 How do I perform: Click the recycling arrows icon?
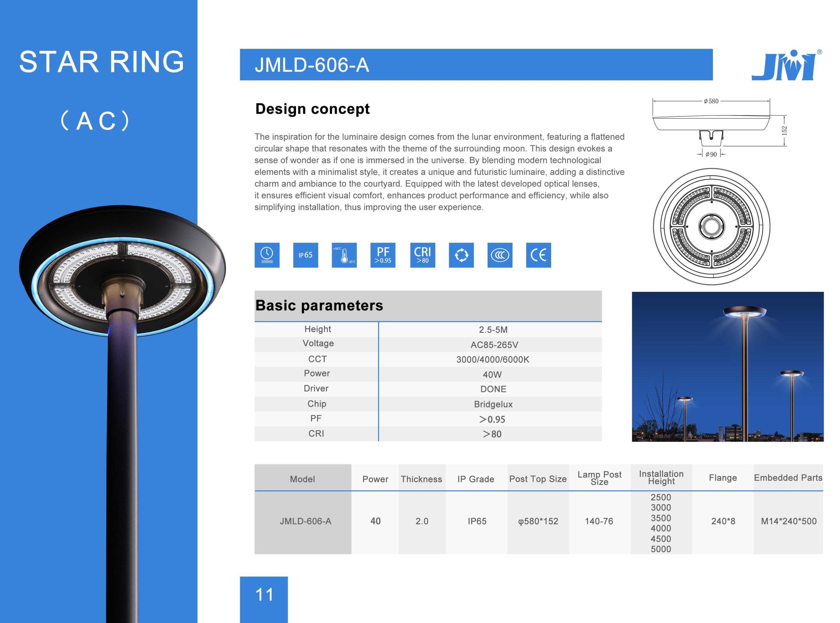coord(461,255)
